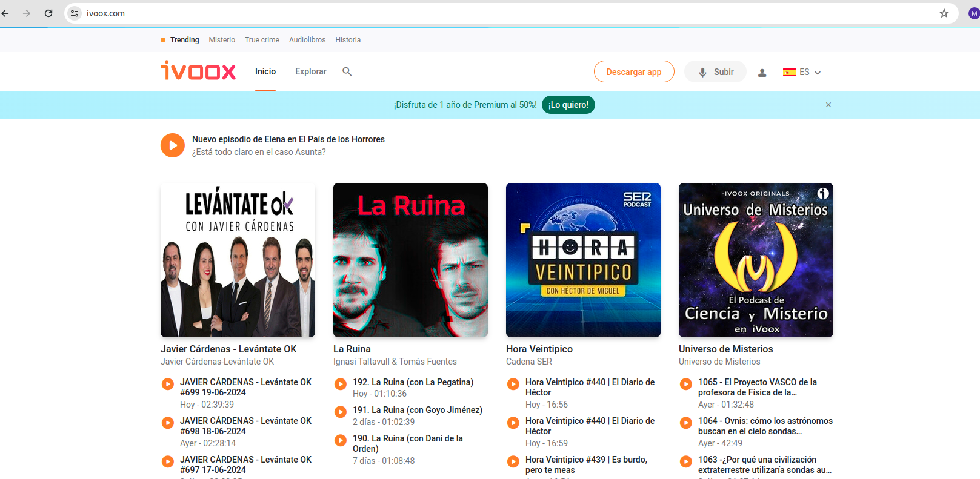Click the site information icon in address bar

(x=75, y=13)
